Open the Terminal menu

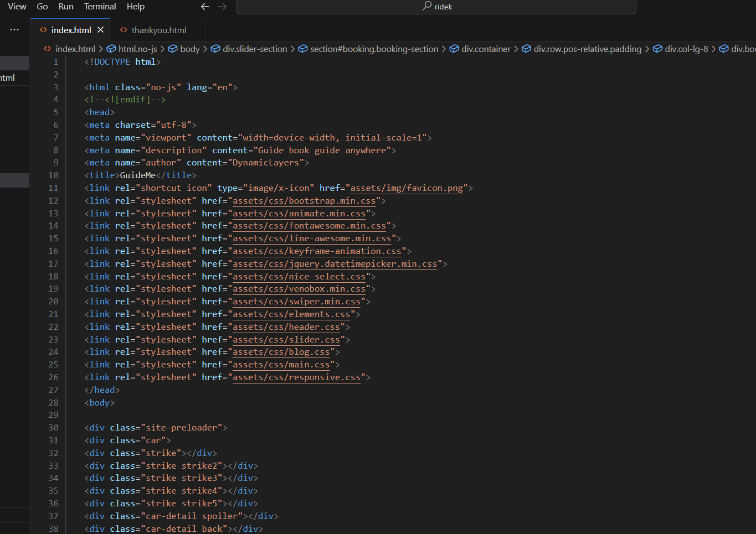(100, 7)
